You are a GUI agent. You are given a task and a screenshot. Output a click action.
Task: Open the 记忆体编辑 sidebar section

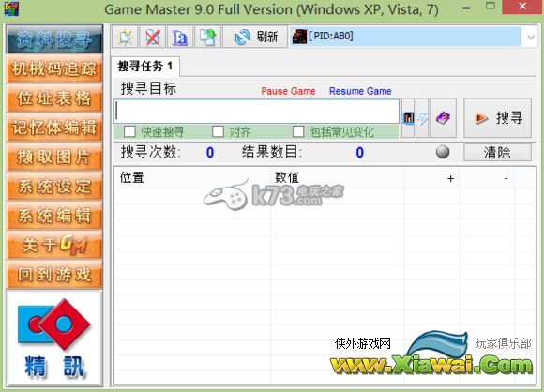click(54, 128)
